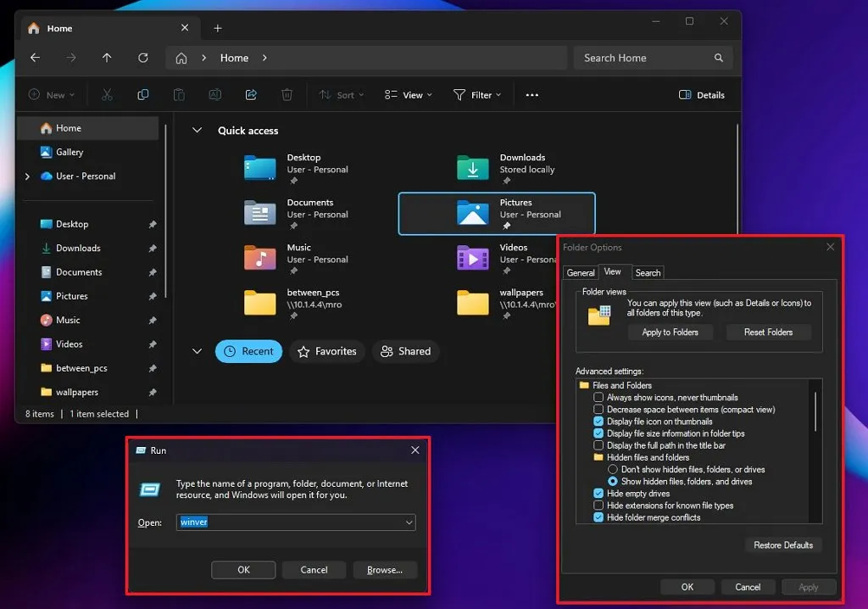Enable Always show icons, never thumbnails
The height and width of the screenshot is (609, 868).
[x=598, y=397]
